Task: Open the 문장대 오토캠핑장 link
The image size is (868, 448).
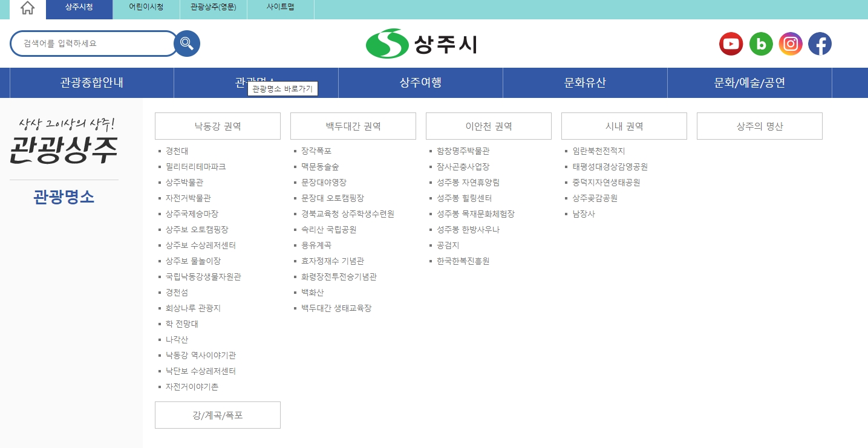Action: coord(333,198)
